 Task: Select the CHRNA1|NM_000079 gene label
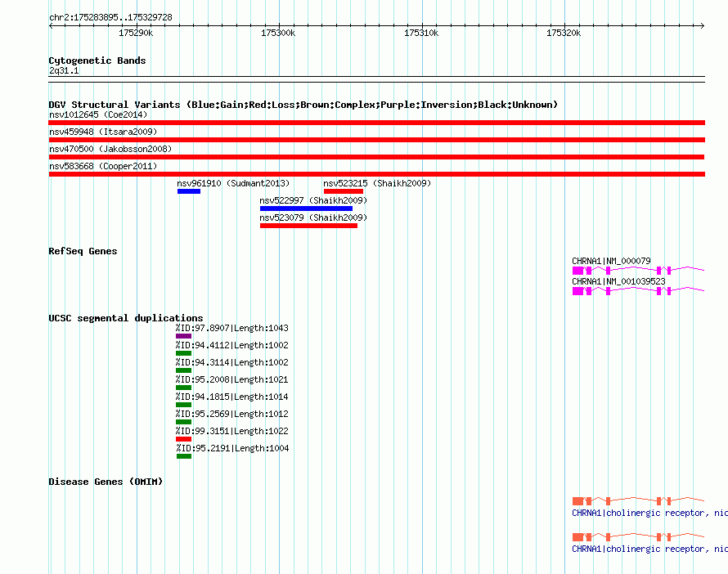(611, 261)
